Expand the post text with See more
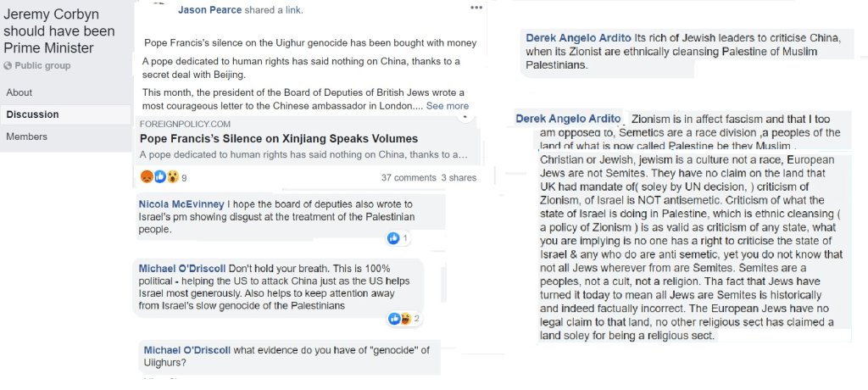The image size is (868, 390). tap(447, 106)
